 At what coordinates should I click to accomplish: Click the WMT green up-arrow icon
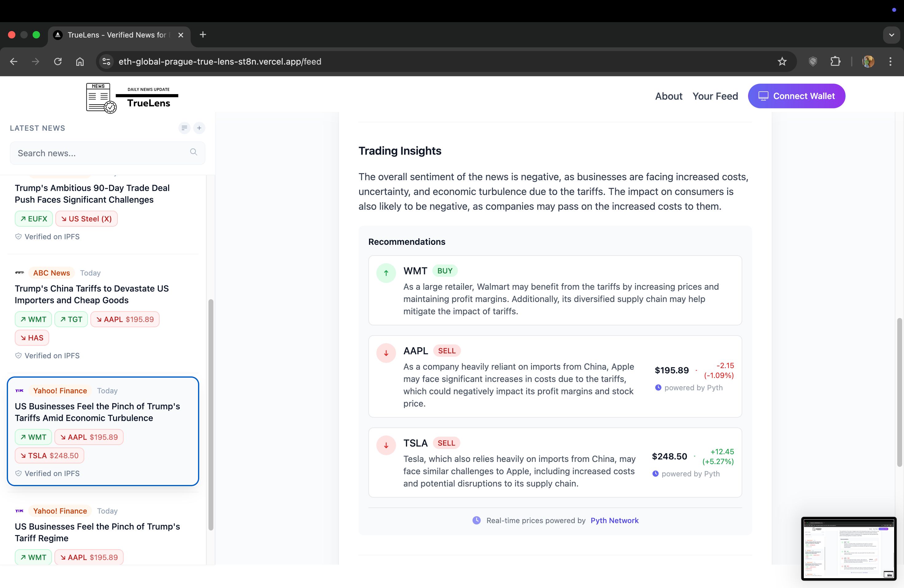tap(386, 273)
